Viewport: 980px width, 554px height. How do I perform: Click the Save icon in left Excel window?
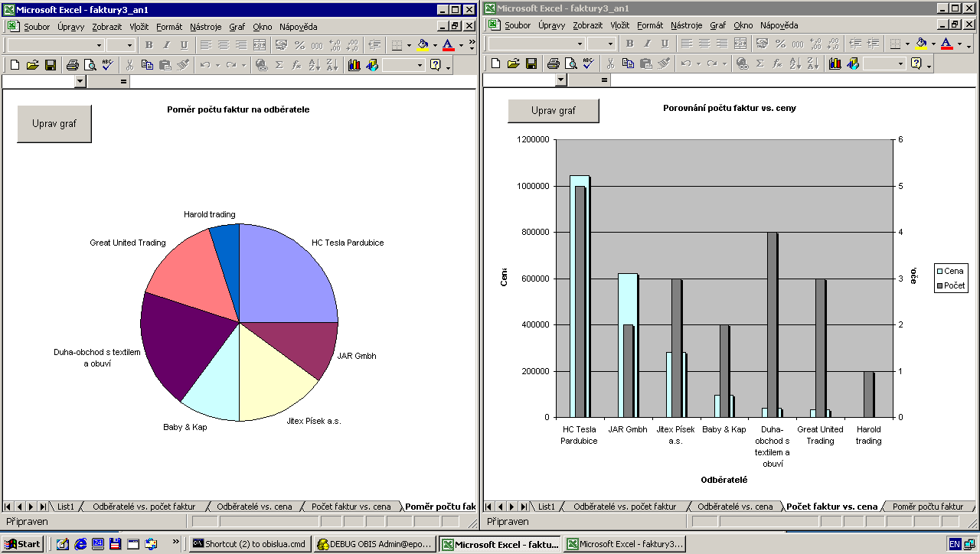pyautogui.click(x=51, y=65)
